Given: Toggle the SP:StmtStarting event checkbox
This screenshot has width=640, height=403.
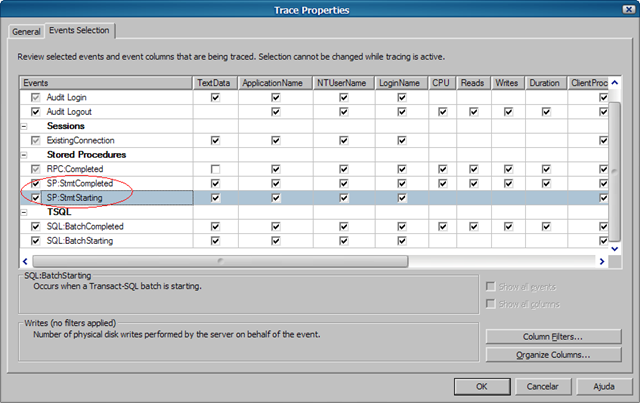Looking at the screenshot, I should (37, 198).
